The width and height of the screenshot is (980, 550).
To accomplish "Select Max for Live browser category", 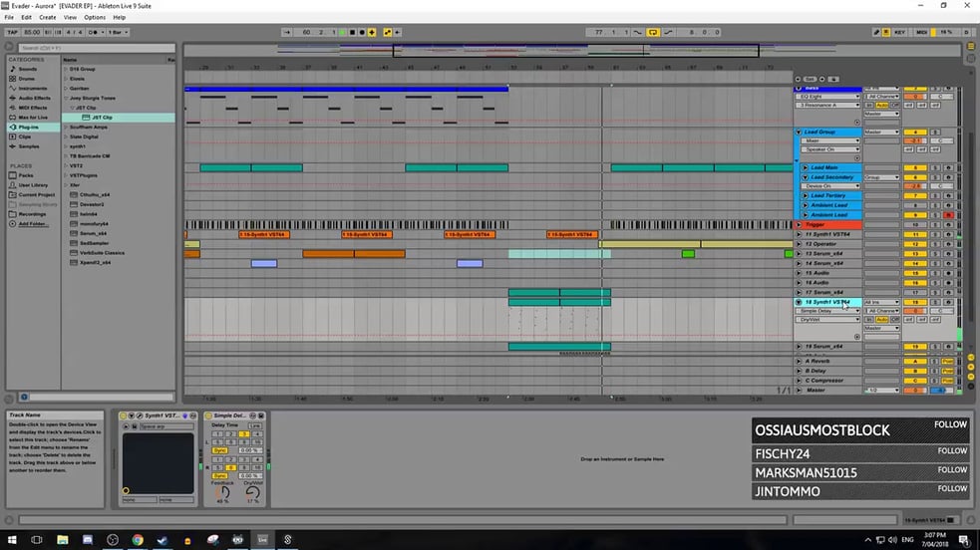I will click(35, 118).
